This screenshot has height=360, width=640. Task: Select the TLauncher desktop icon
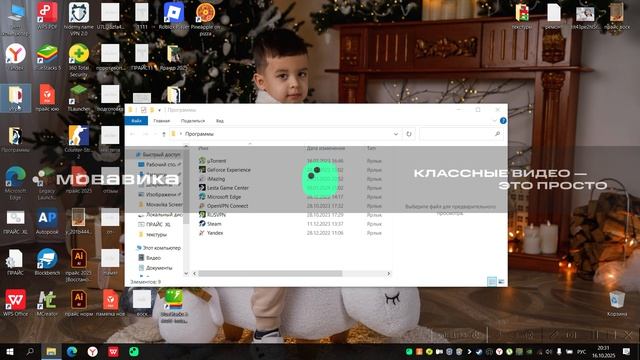coord(78,98)
